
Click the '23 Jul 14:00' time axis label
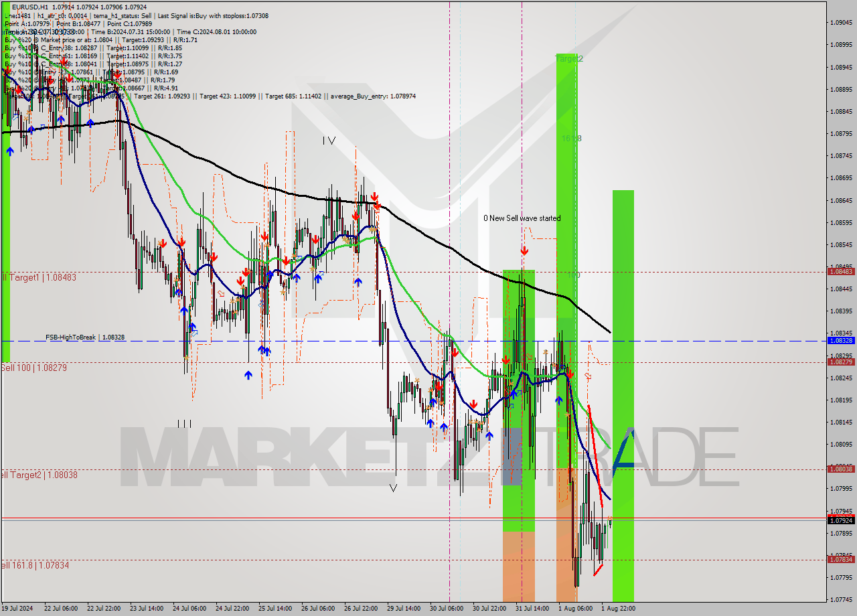coord(146,609)
